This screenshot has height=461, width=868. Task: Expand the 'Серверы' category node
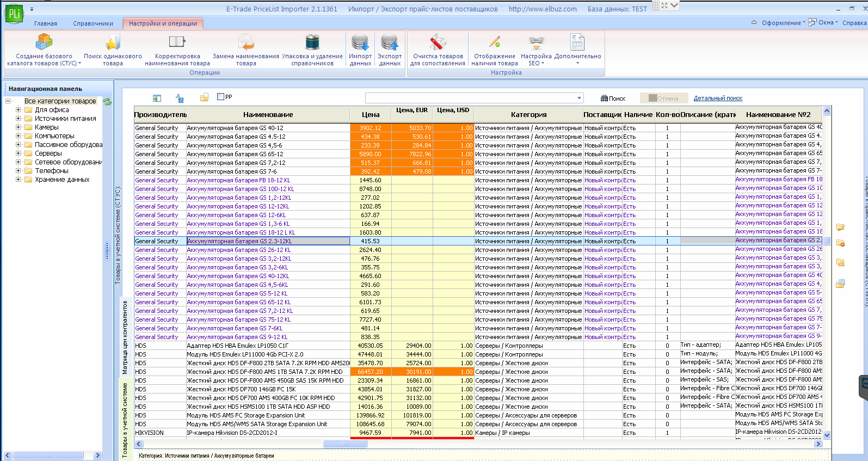[x=18, y=153]
